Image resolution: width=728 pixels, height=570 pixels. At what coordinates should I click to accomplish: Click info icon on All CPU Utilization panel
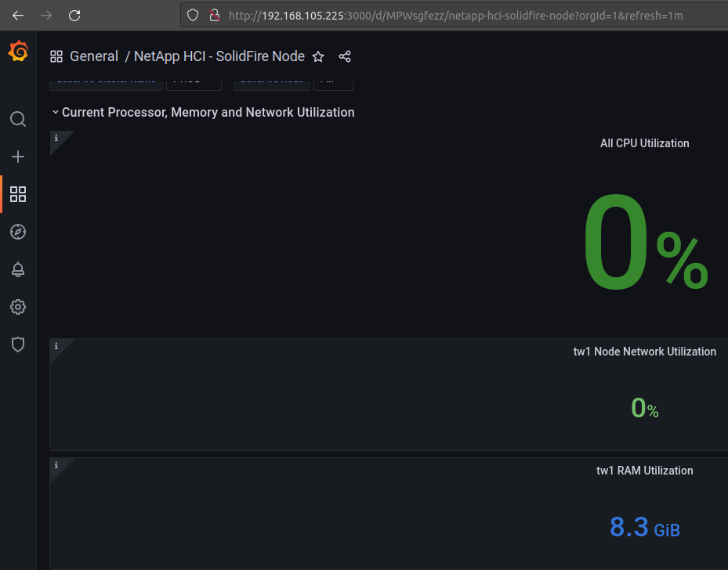tap(56, 138)
